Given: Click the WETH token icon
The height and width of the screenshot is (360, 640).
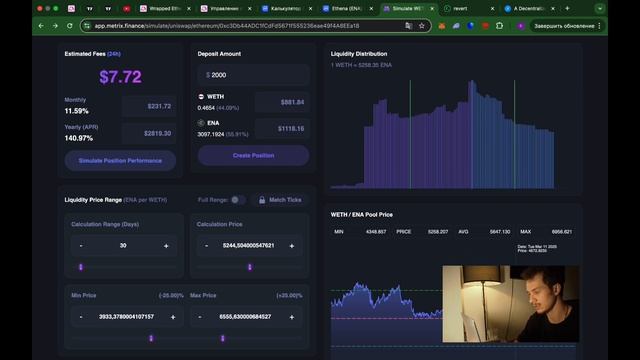Looking at the screenshot, I should (x=201, y=96).
